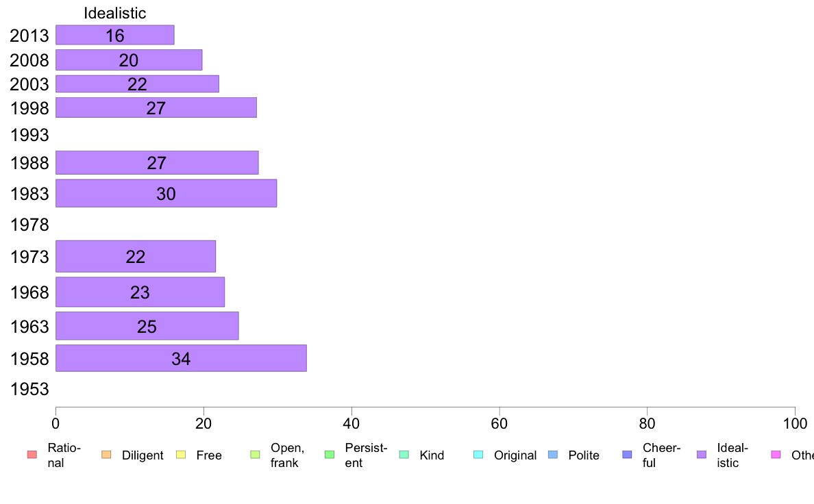This screenshot has height=504, width=814.
Task: Click the 2008 bar showing 20
Action: (129, 60)
